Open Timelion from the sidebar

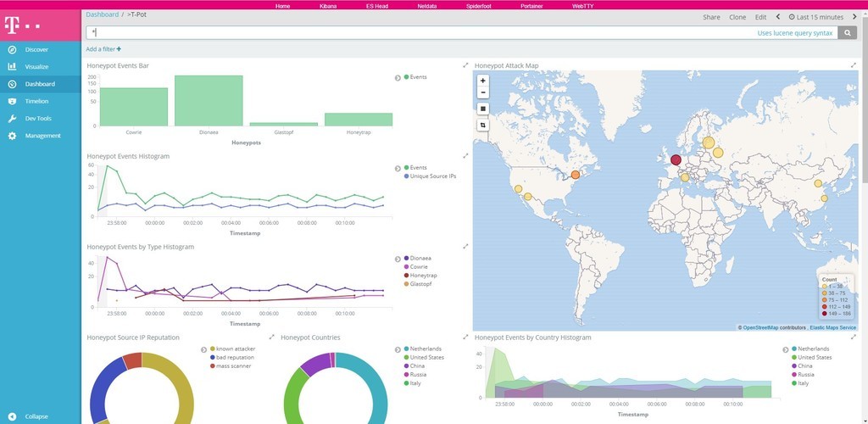pos(36,101)
